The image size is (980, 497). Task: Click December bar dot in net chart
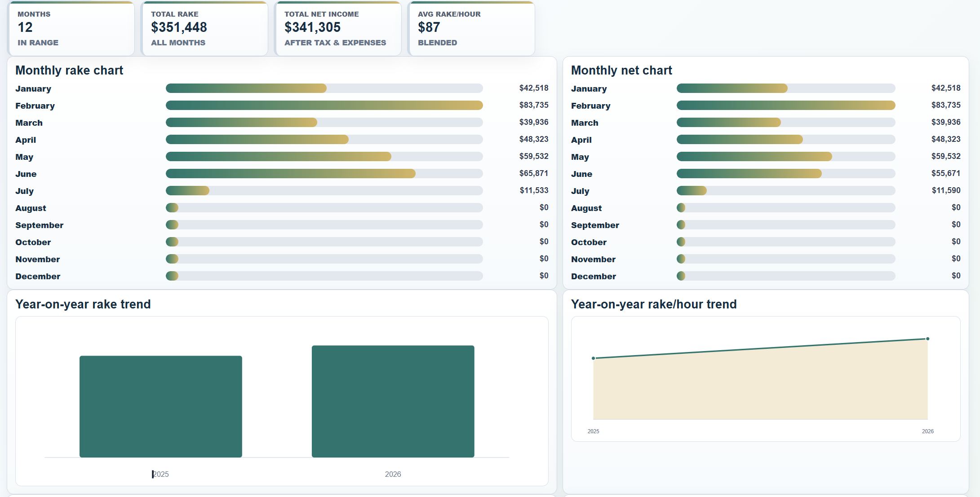pyautogui.click(x=681, y=276)
